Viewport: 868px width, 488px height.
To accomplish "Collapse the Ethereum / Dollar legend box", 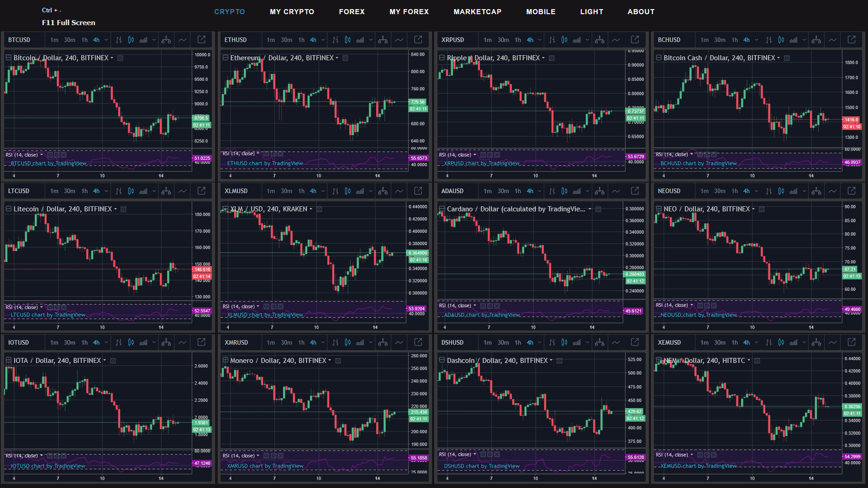I will tap(225, 58).
